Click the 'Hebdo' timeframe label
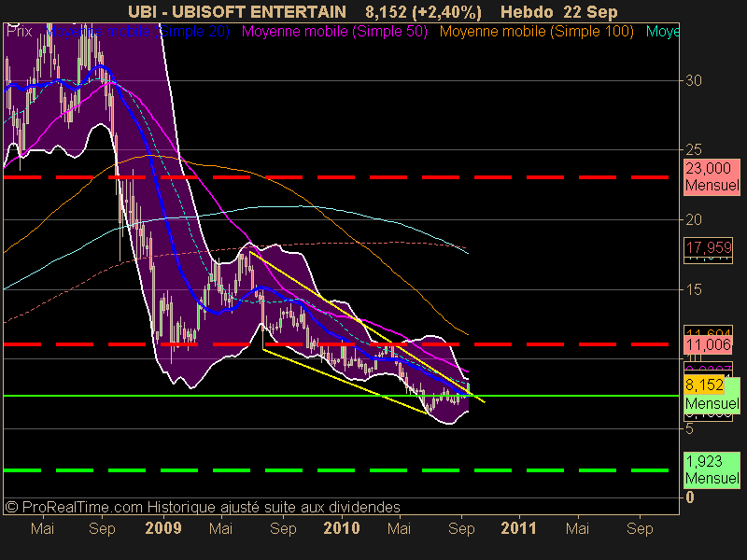The width and height of the screenshot is (747, 560). click(527, 11)
